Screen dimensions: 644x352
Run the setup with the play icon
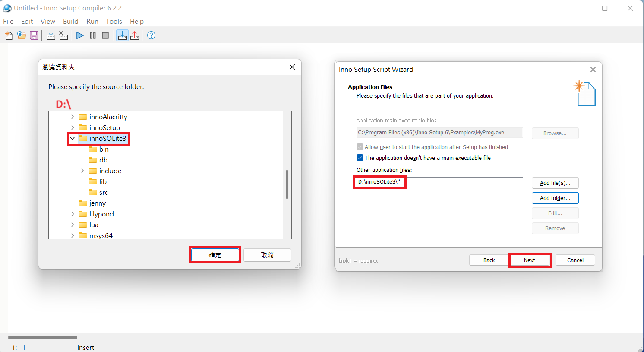pyautogui.click(x=79, y=35)
